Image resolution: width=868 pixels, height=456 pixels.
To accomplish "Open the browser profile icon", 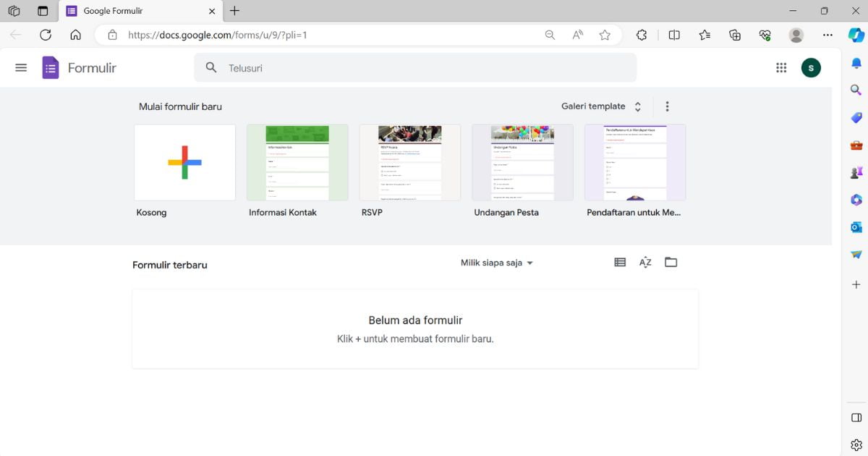I will [x=796, y=35].
